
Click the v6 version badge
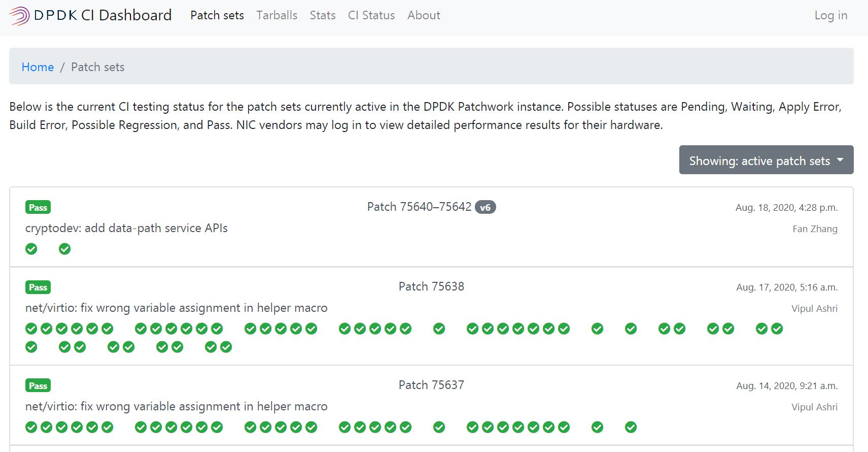pos(485,207)
